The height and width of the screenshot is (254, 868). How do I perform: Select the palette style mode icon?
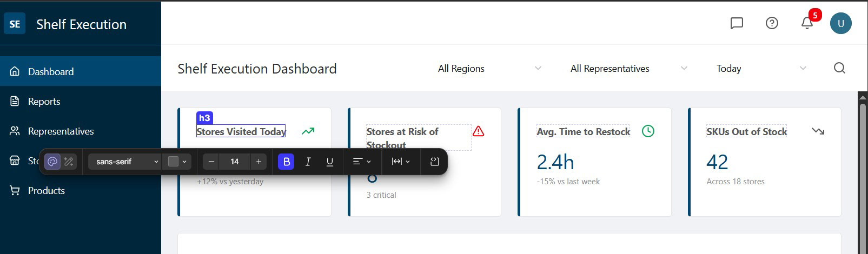52,162
